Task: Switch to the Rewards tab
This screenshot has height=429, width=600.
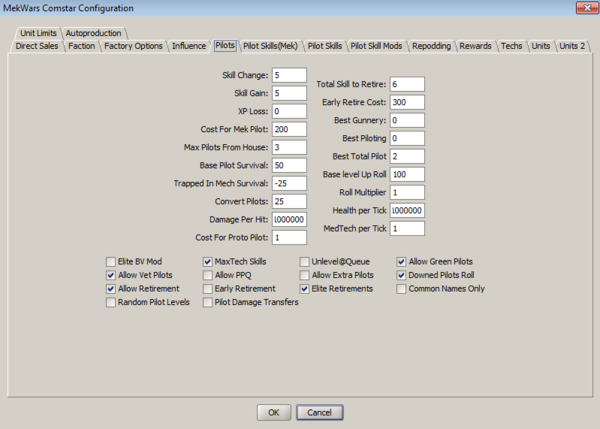Action: (476, 46)
